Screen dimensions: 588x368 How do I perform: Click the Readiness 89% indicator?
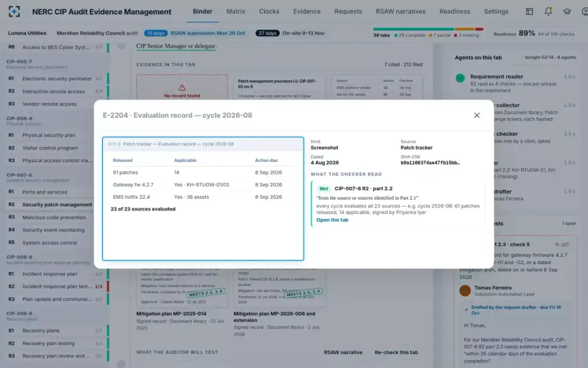[x=534, y=33]
